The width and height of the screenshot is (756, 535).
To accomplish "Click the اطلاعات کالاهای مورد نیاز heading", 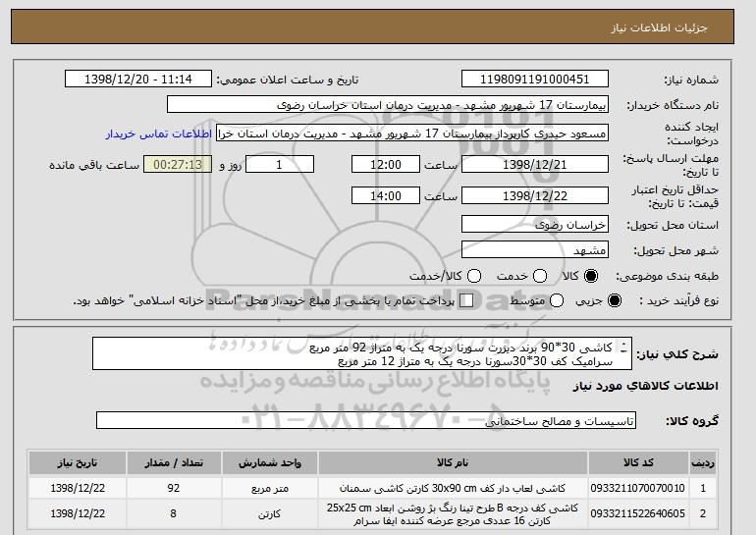I will [646, 386].
